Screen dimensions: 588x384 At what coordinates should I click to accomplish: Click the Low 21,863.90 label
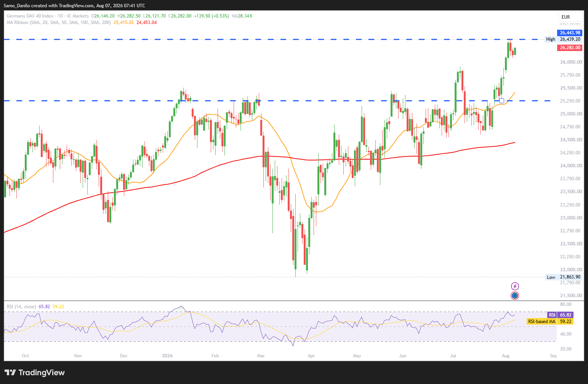click(564, 277)
